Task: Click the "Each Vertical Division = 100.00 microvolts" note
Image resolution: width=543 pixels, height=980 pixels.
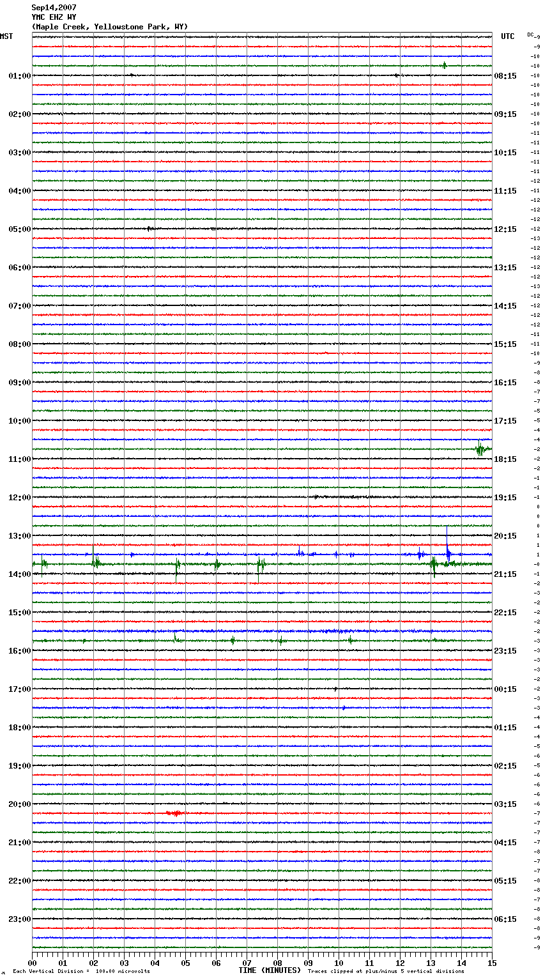Action: 82,971
